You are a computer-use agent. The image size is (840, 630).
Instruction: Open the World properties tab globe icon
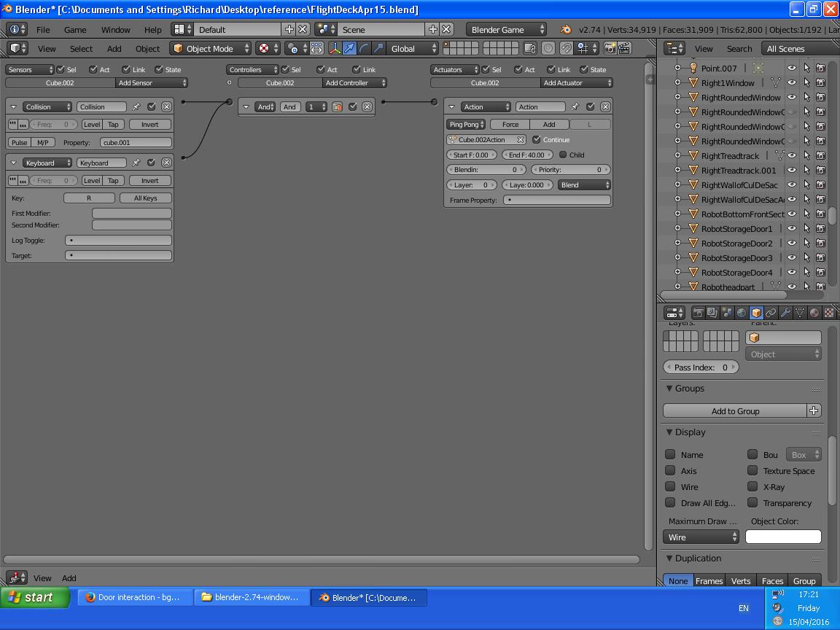pyautogui.click(x=742, y=313)
